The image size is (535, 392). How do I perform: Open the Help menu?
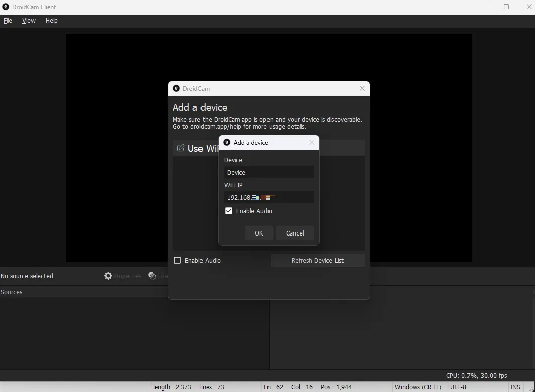(x=51, y=21)
